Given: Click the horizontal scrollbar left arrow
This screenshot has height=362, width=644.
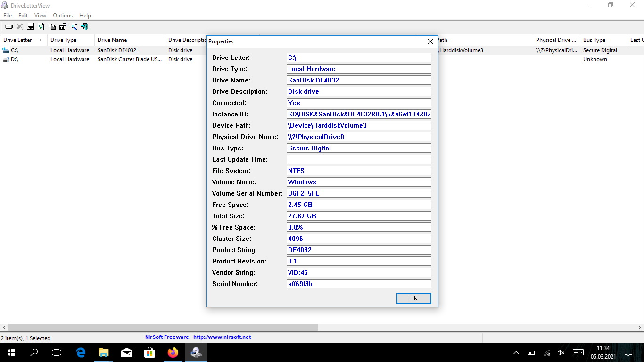Looking at the screenshot, I should 4,327.
